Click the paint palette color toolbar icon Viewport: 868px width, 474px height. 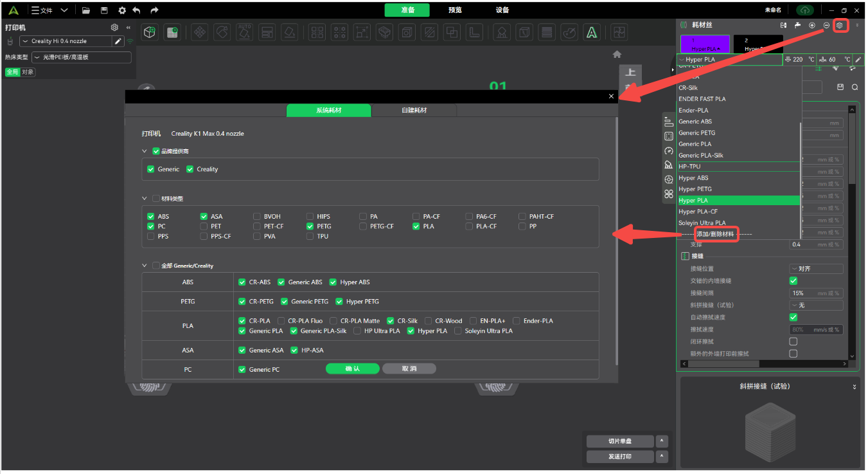[x=568, y=32]
